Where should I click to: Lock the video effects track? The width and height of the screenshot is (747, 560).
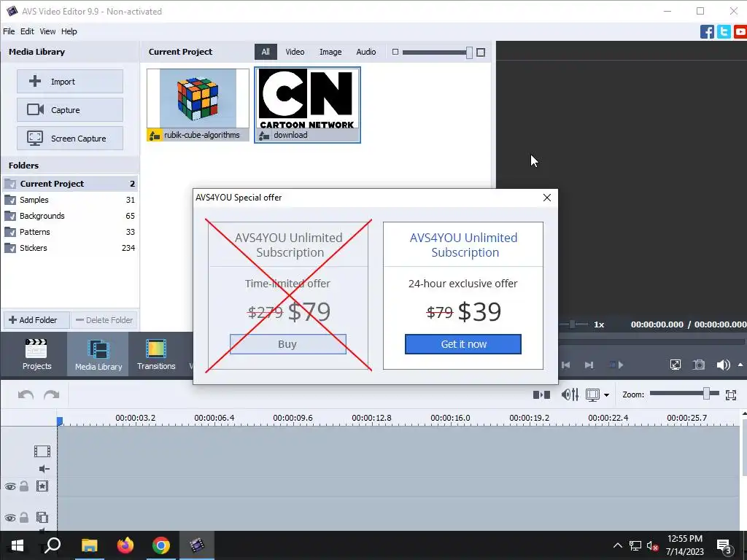click(x=24, y=486)
